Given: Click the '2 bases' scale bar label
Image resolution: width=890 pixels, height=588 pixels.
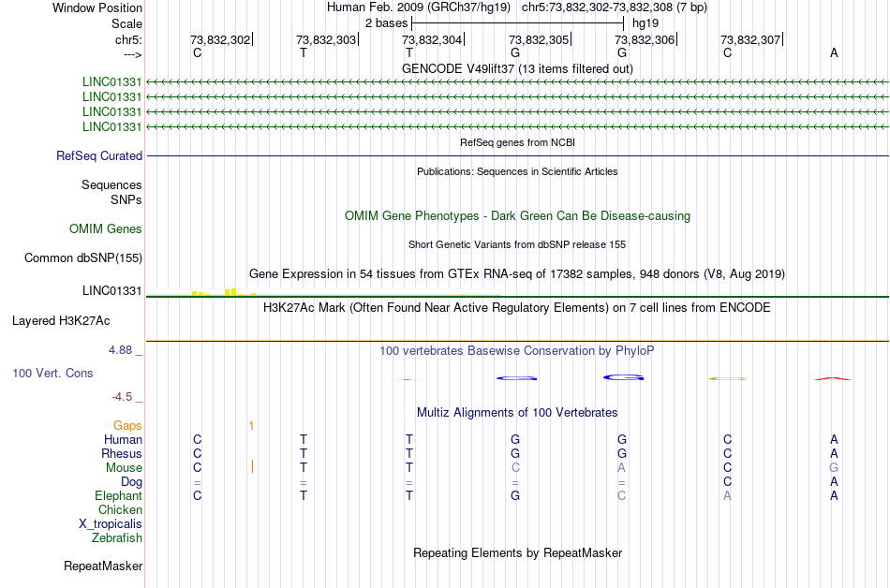Looking at the screenshot, I should click(x=386, y=23).
